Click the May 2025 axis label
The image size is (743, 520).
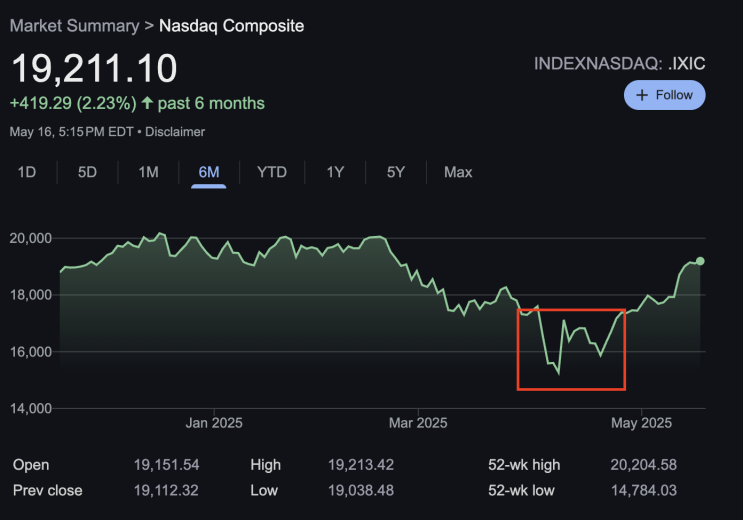point(641,424)
